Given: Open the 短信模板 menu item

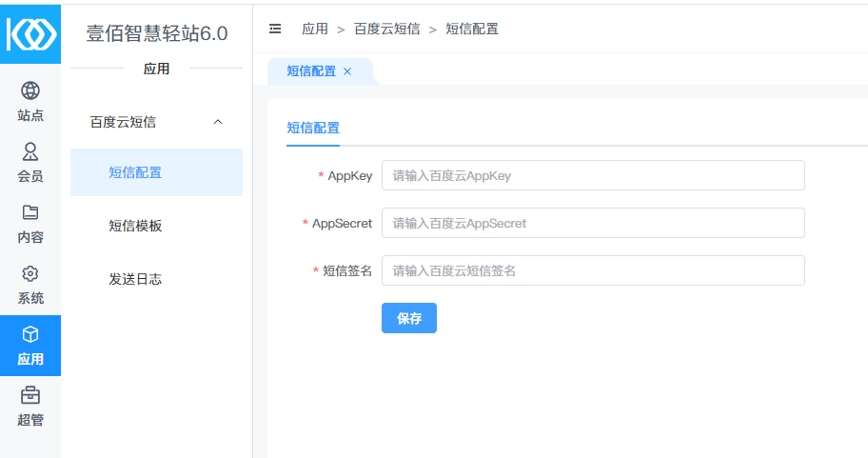Looking at the screenshot, I should point(135,226).
